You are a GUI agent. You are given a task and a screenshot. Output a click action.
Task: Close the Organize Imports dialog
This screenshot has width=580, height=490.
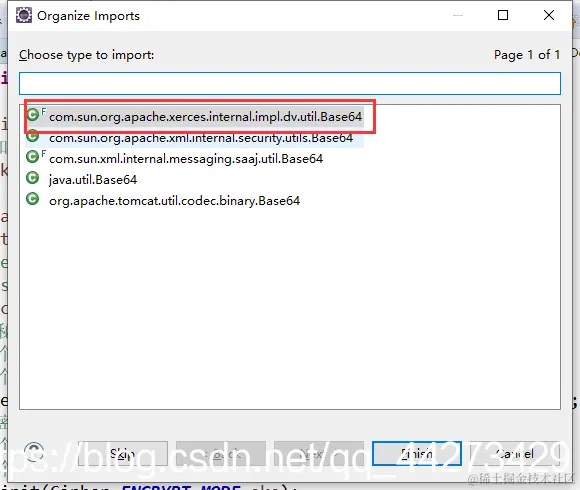549,15
